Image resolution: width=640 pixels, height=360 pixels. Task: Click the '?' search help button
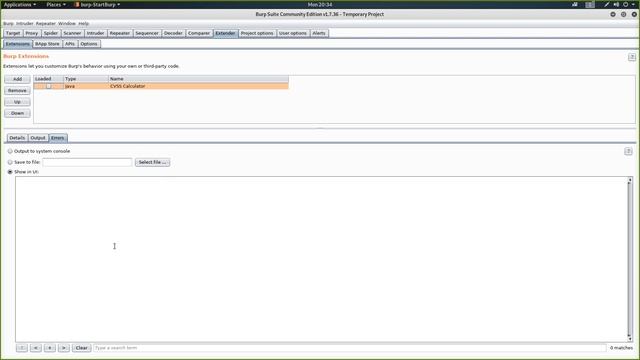pyautogui.click(x=22, y=348)
